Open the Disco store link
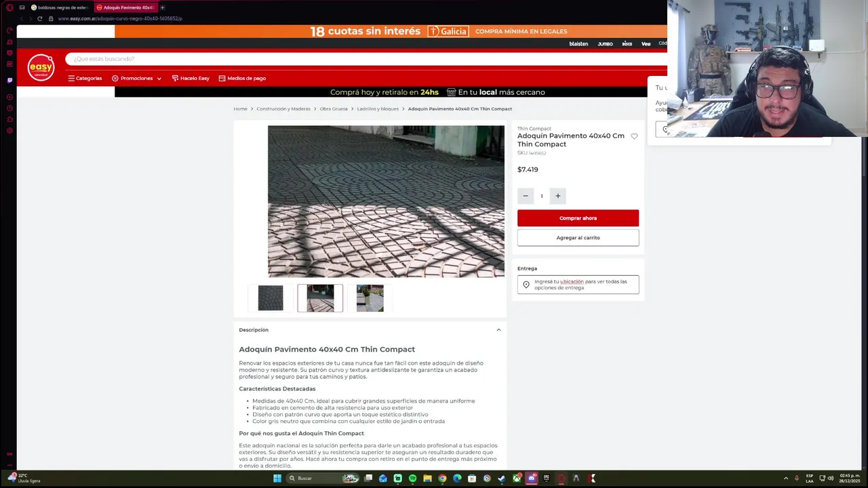Image resolution: width=868 pixels, height=488 pixels. [627, 44]
